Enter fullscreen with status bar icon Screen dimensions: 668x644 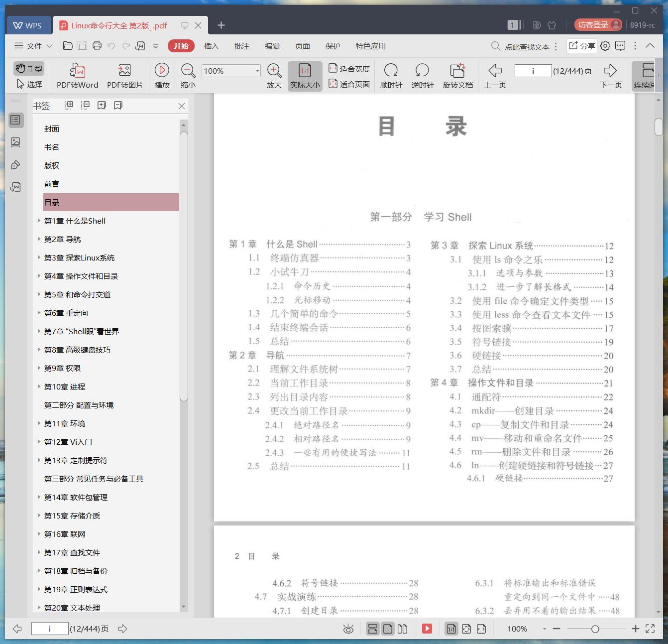coord(650,629)
